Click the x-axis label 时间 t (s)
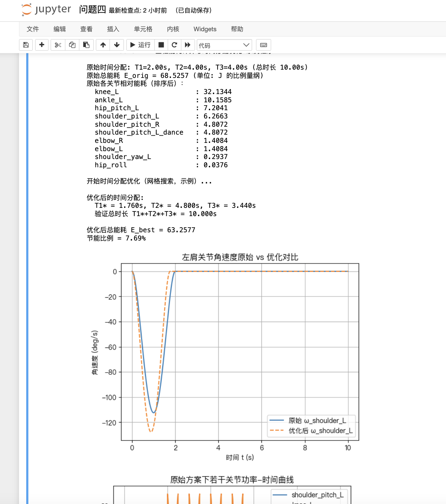446x504 pixels. point(240,457)
